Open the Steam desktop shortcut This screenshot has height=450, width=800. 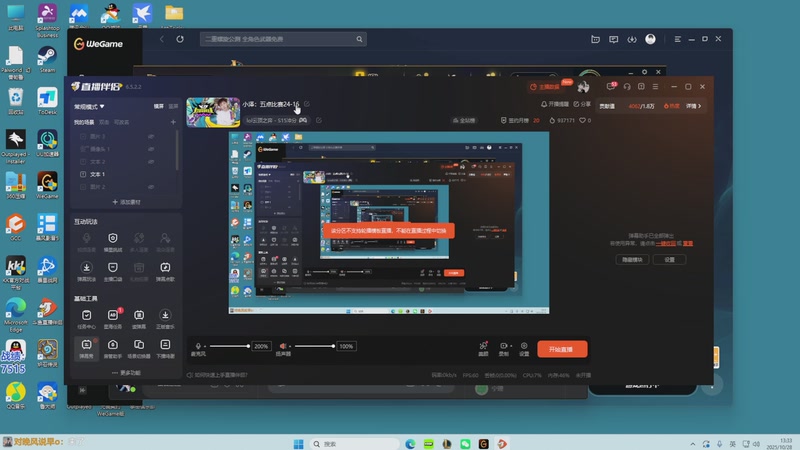(x=47, y=60)
